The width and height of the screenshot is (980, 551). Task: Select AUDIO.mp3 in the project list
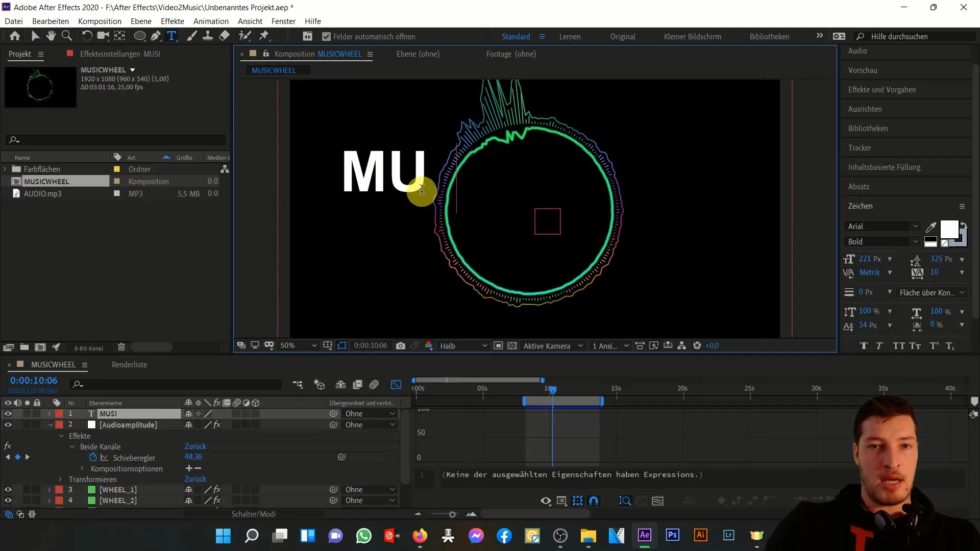click(x=43, y=194)
